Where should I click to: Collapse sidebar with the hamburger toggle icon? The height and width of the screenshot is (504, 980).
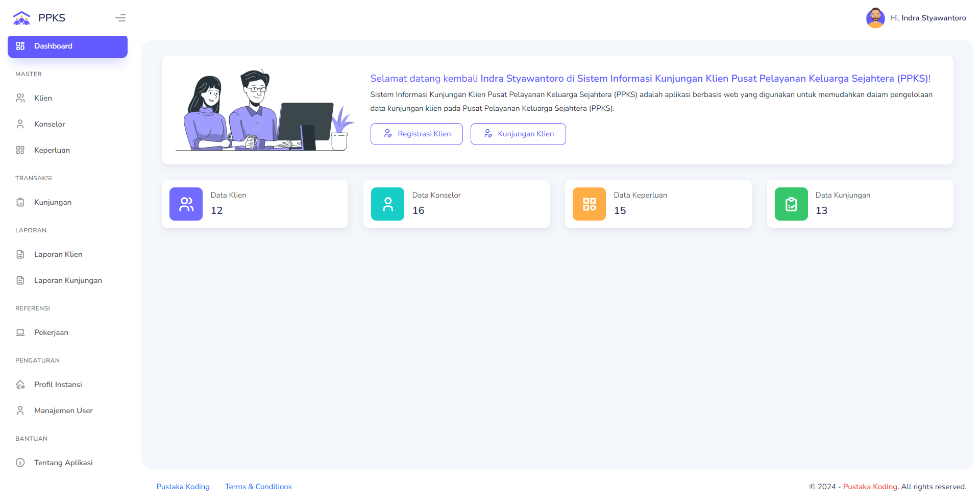click(120, 18)
